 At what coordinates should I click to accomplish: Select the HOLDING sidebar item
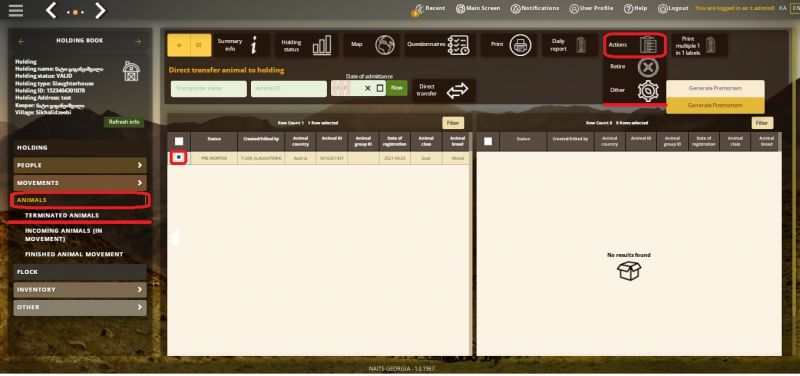80,147
